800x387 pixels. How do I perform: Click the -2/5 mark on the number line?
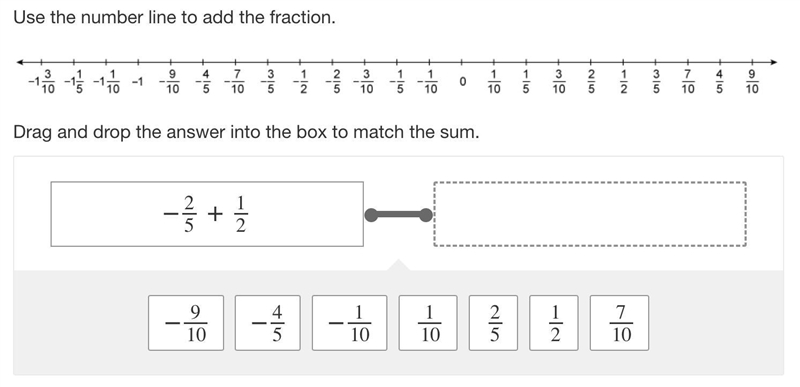pos(333,82)
